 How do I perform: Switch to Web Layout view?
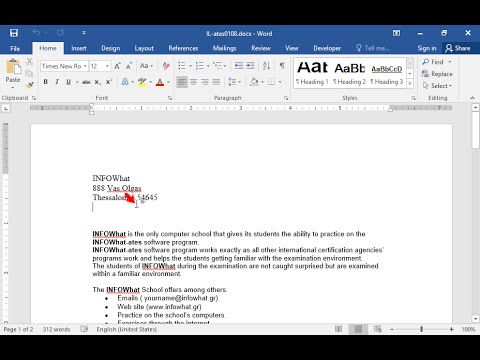tap(378, 329)
